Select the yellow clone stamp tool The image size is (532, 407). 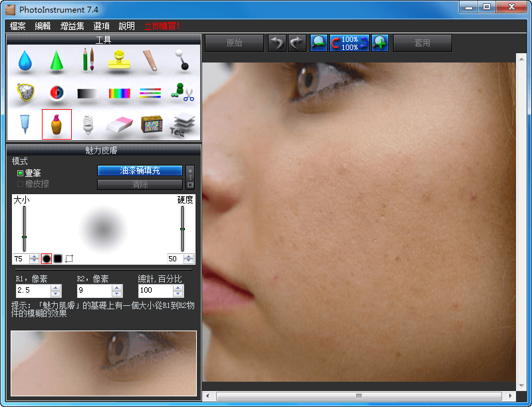[x=119, y=60]
